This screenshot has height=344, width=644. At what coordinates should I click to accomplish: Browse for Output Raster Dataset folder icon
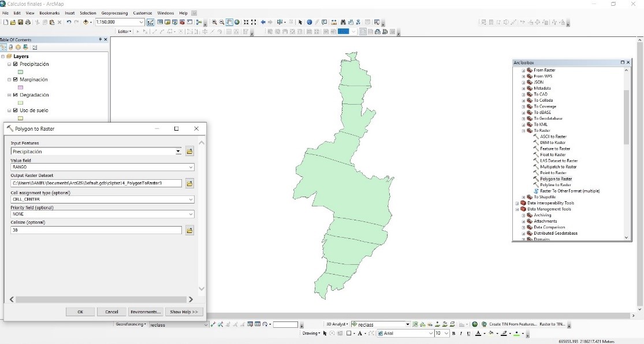tap(189, 183)
